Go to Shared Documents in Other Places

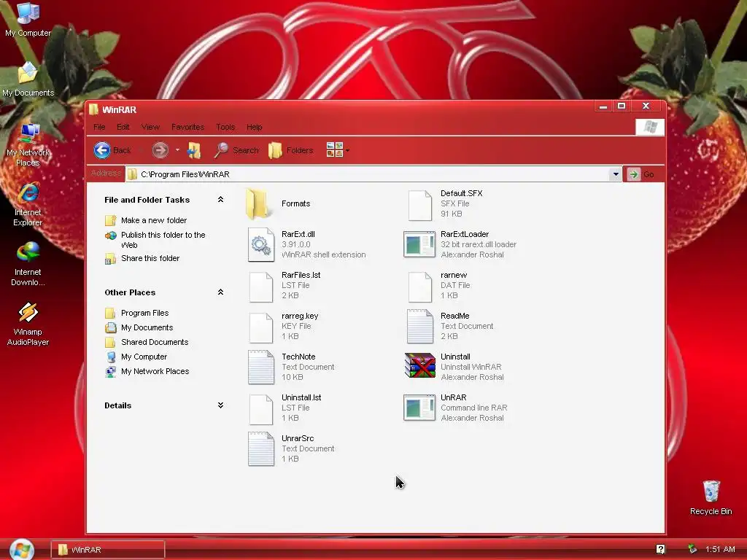155,342
